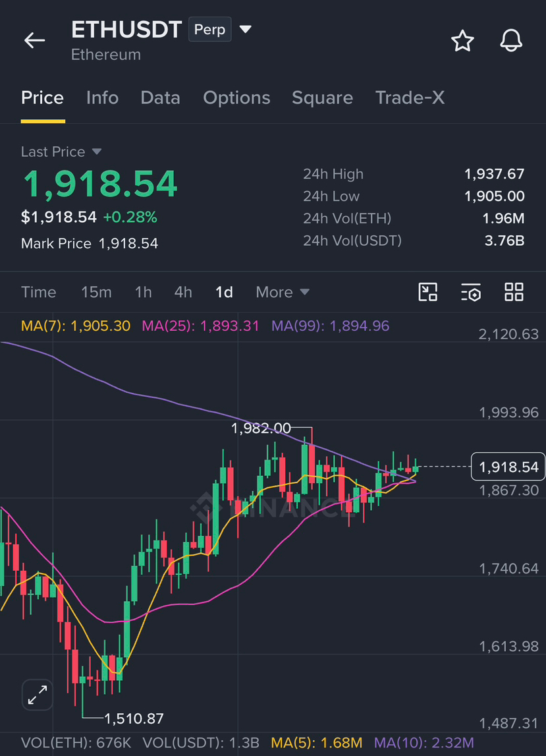This screenshot has width=546, height=756.
Task: Open the More intervals dropdown
Action: [x=283, y=292]
